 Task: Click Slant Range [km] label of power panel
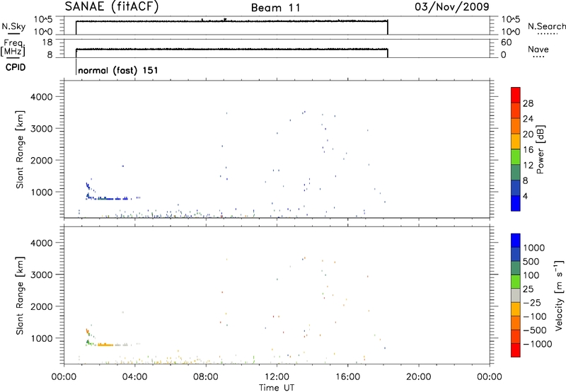coord(20,149)
